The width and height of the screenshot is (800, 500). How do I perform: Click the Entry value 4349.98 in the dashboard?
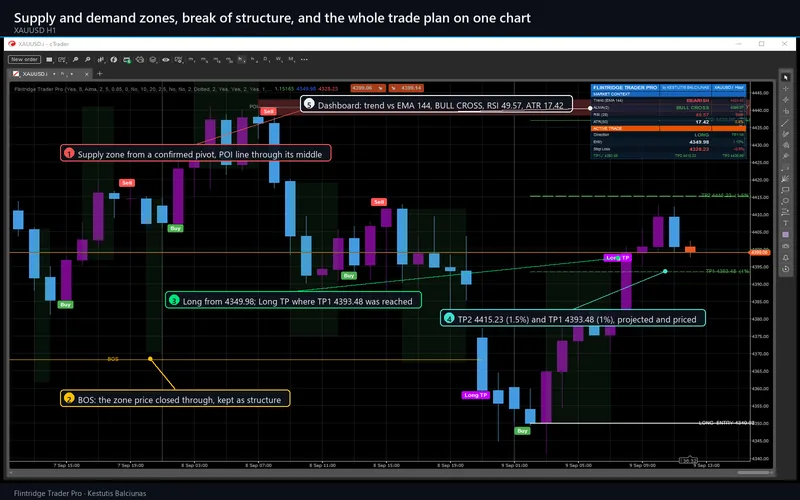point(699,142)
